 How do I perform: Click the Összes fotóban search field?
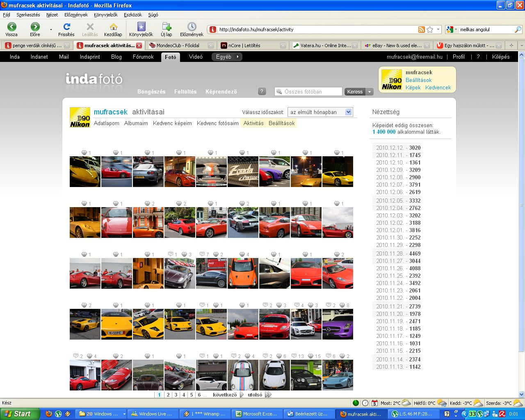pos(308,91)
